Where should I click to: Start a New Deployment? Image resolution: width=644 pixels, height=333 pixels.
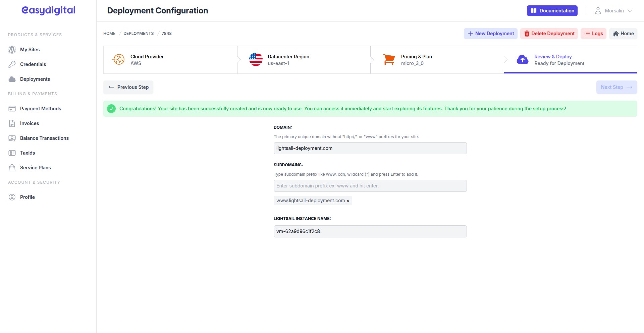tap(490, 34)
